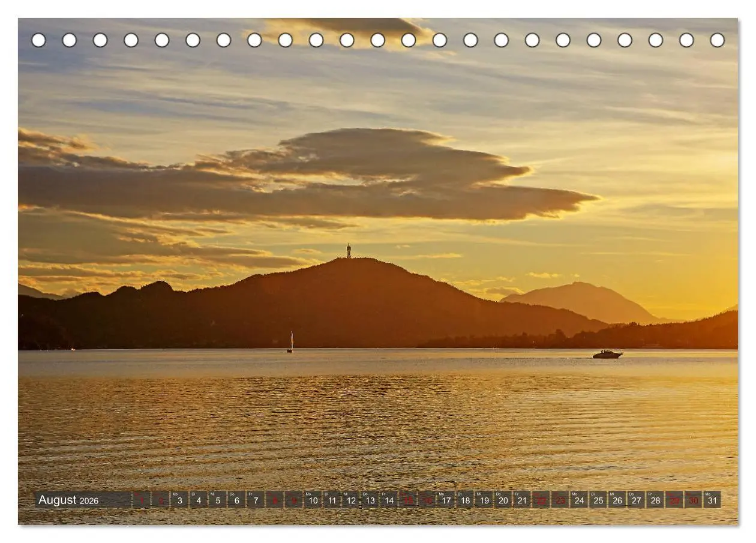756x543 pixels.
Task: Select day 18 in the calendar strip
Action: point(466,500)
